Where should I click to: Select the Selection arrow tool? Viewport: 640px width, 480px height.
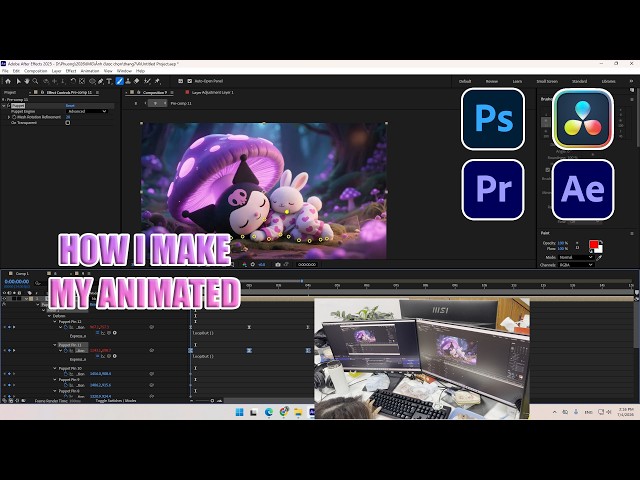point(18,81)
